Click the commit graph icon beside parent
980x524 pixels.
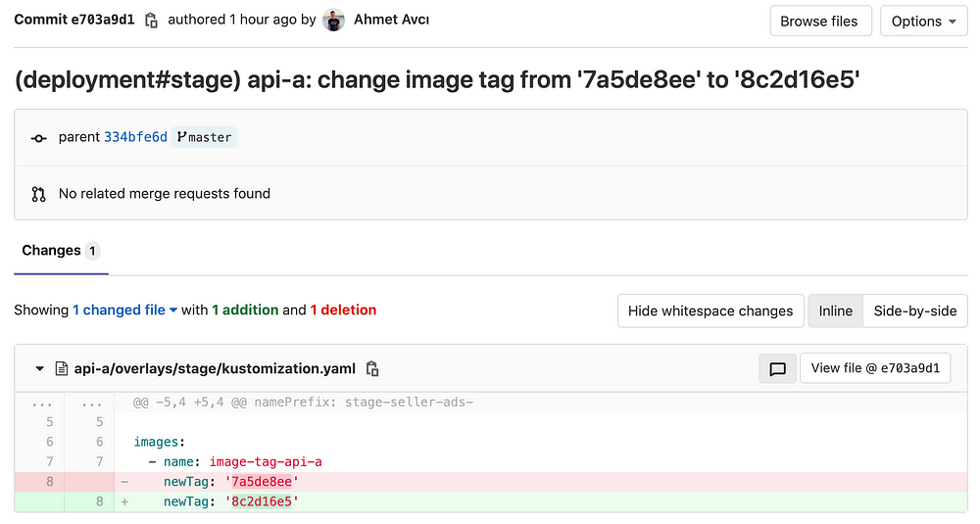point(39,138)
